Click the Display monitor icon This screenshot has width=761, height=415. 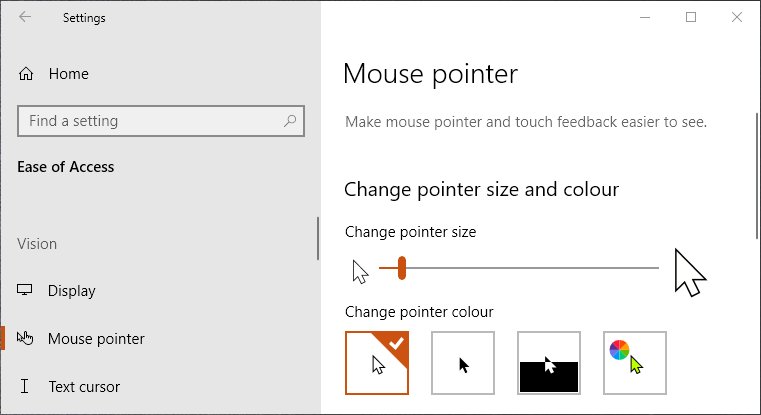(x=26, y=291)
